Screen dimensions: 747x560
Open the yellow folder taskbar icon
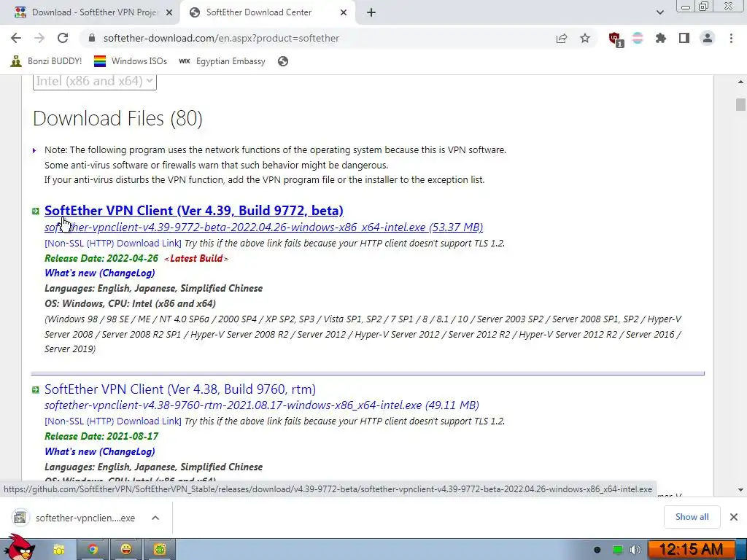click(58, 550)
